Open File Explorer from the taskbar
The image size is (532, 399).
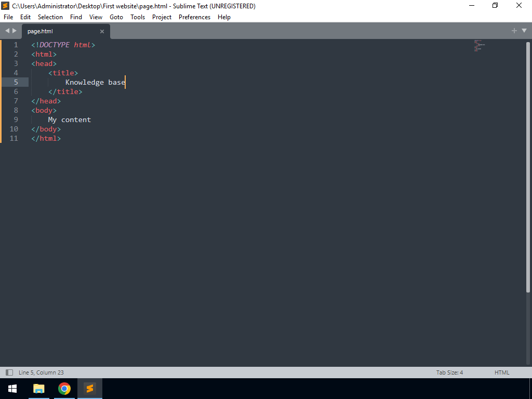coord(38,389)
